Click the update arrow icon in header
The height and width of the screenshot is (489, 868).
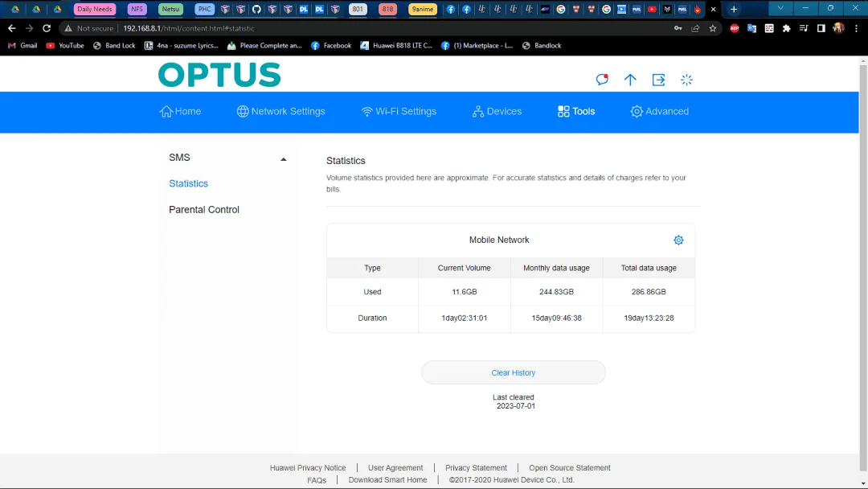tap(630, 80)
